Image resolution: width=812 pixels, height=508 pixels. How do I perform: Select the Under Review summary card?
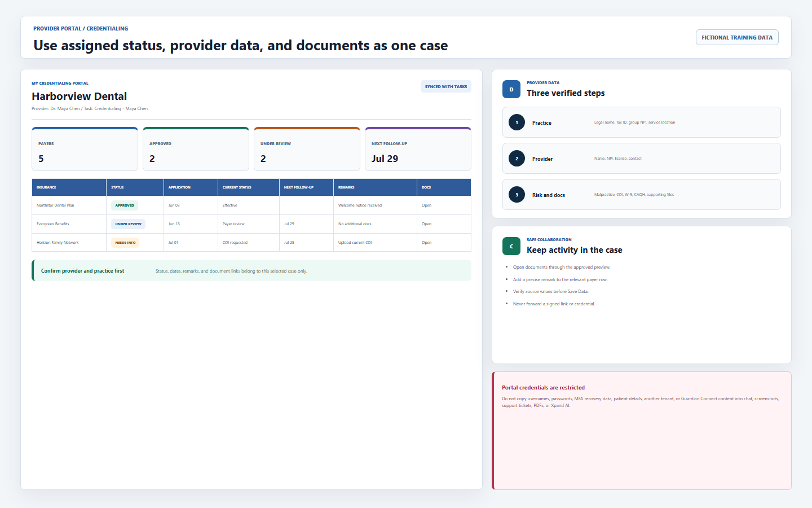pos(307,149)
